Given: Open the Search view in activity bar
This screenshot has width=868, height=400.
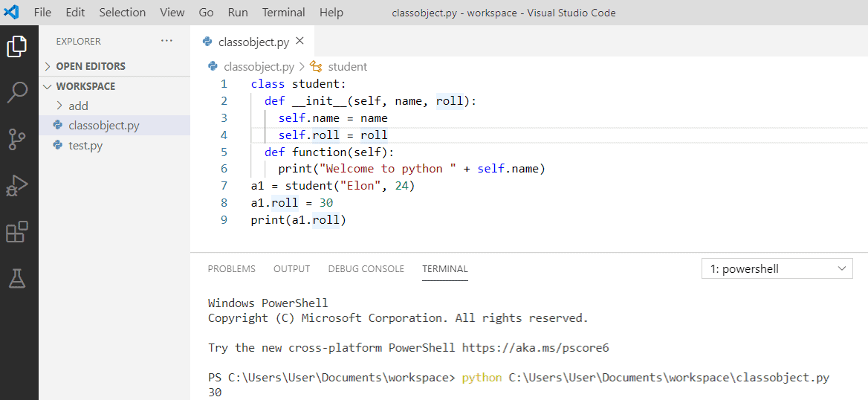Looking at the screenshot, I should tap(17, 92).
